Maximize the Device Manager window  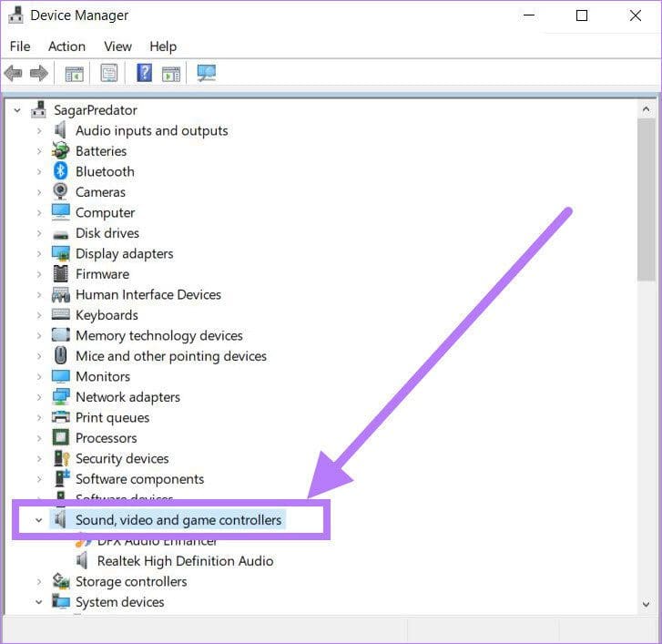click(582, 15)
